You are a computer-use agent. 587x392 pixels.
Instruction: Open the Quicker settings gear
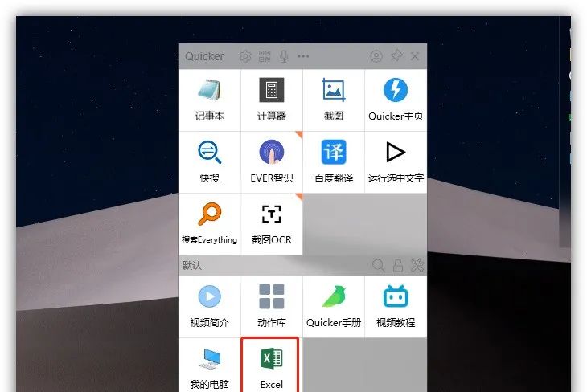coord(245,56)
